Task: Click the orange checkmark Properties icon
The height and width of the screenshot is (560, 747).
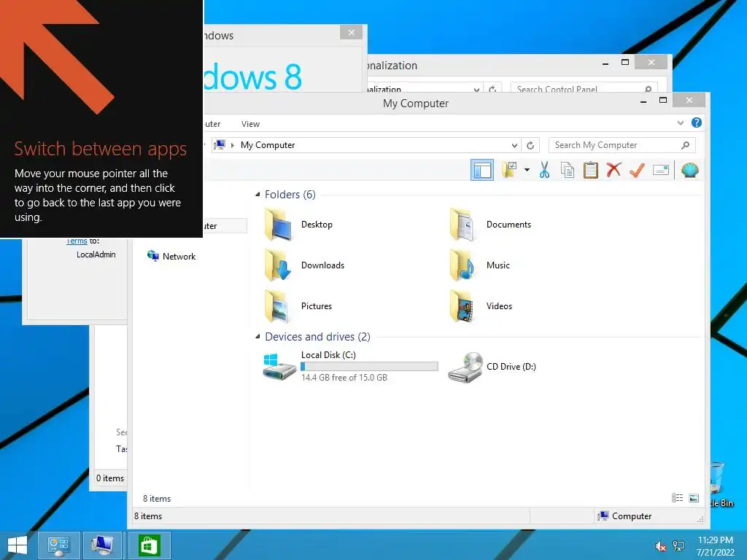Action: pyautogui.click(x=637, y=169)
